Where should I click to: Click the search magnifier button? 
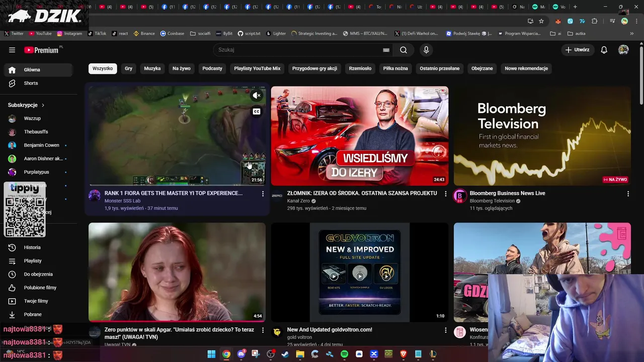(x=404, y=50)
